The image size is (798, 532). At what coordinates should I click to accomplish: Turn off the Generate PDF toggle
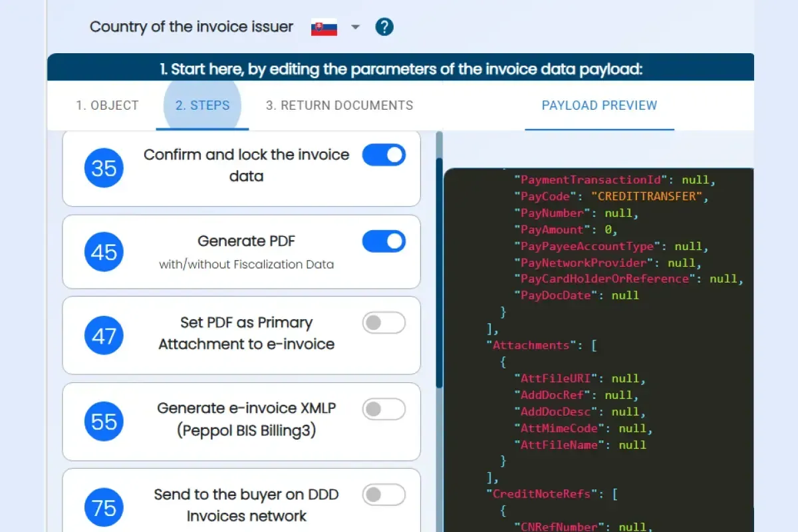coord(384,241)
